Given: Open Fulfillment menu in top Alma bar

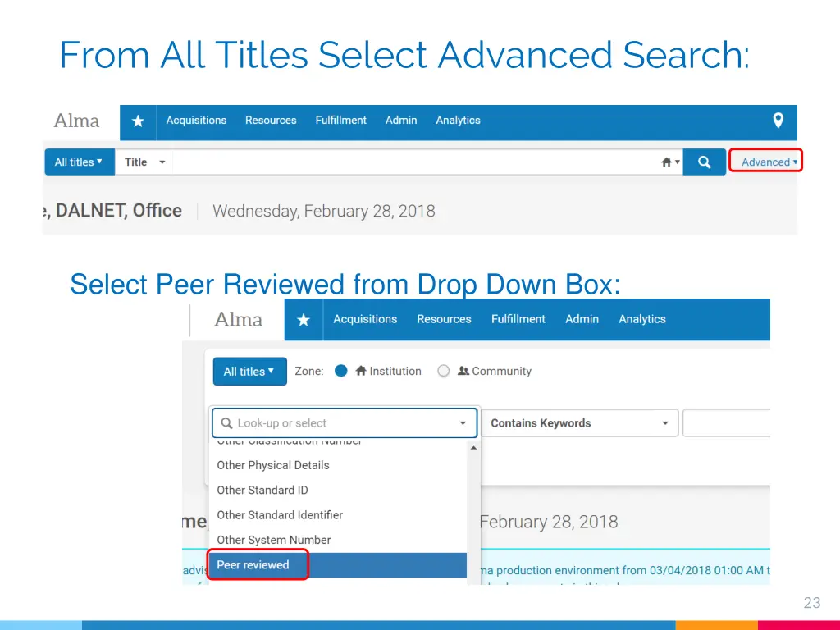Looking at the screenshot, I should click(x=340, y=121).
